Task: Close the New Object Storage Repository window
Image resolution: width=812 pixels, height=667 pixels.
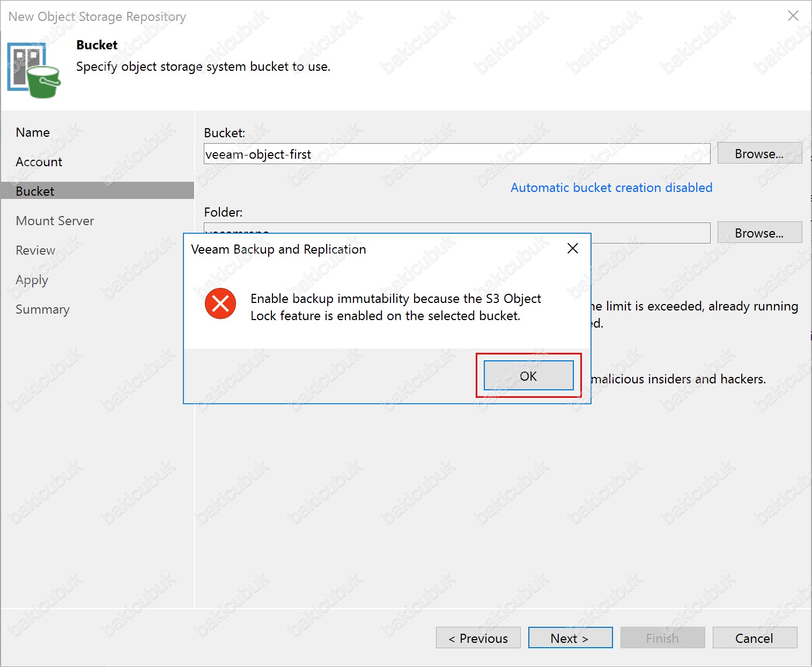Action: click(793, 16)
